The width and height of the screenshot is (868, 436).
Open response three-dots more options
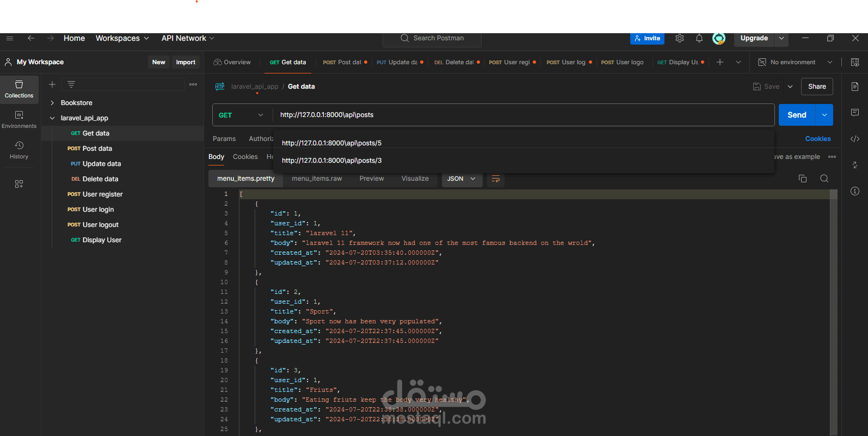coord(832,157)
